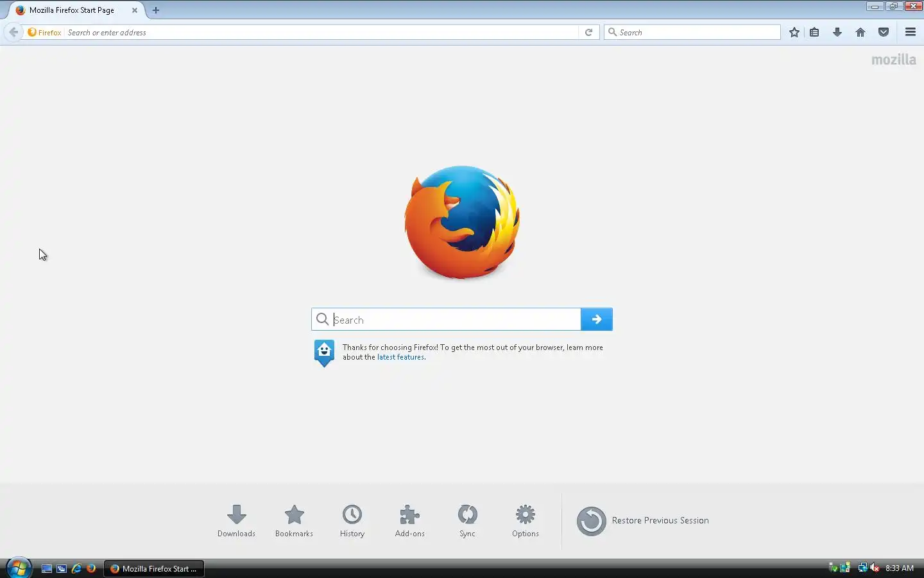
Task: Click Restore Previous Session
Action: [x=643, y=521]
